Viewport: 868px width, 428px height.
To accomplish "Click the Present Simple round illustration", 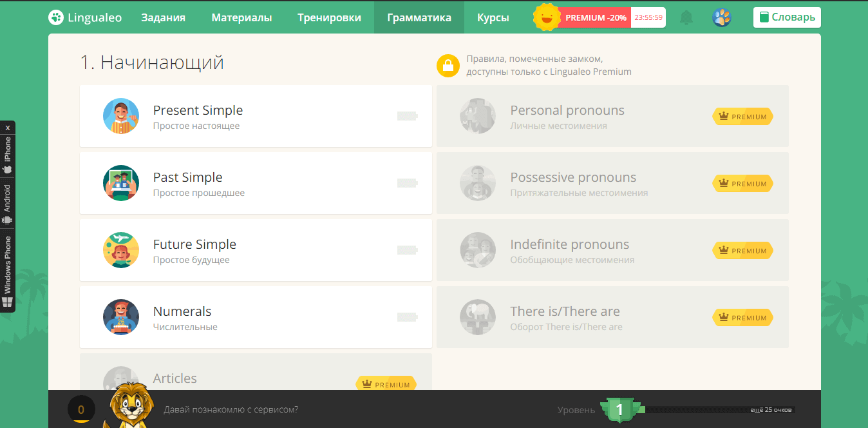I will point(121,116).
